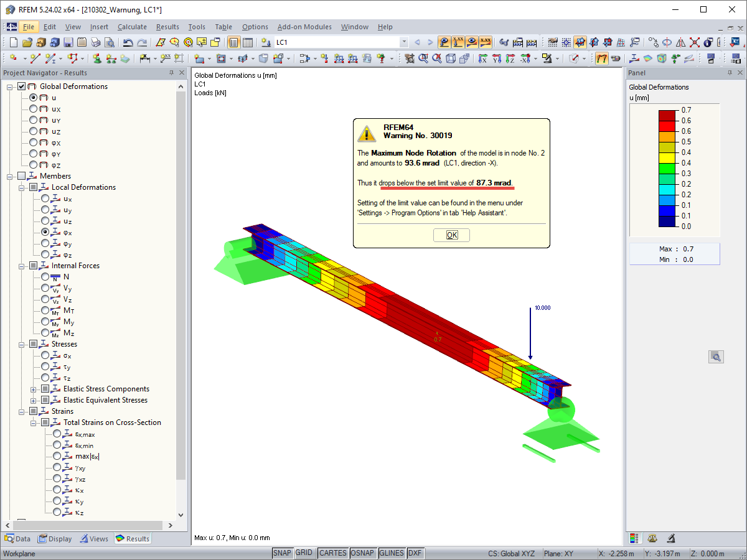Switch to the Data navigator tab

(17, 539)
